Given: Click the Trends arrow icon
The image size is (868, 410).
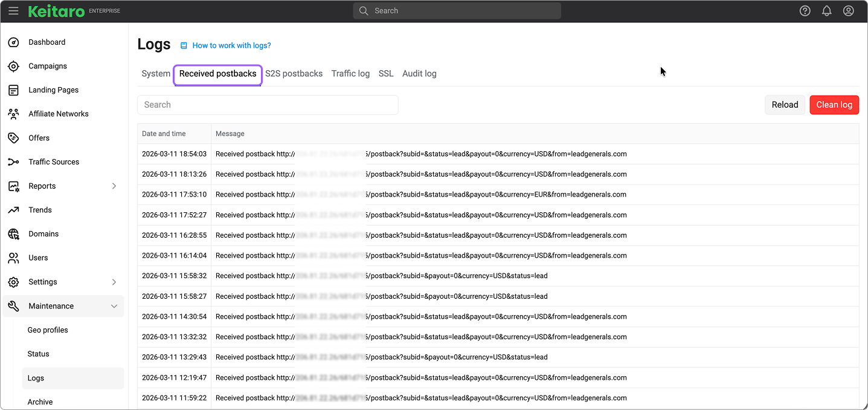Looking at the screenshot, I should tap(13, 210).
